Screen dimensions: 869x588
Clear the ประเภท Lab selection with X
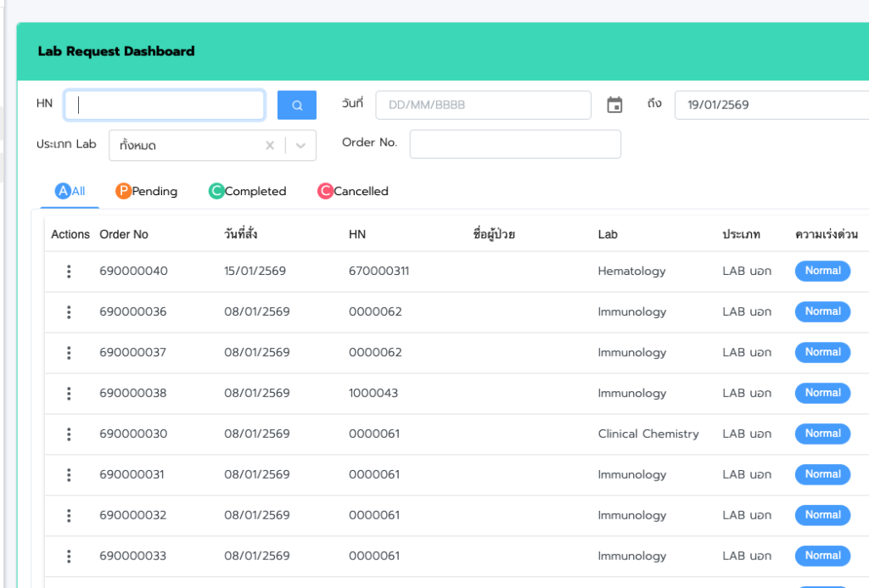coord(270,145)
